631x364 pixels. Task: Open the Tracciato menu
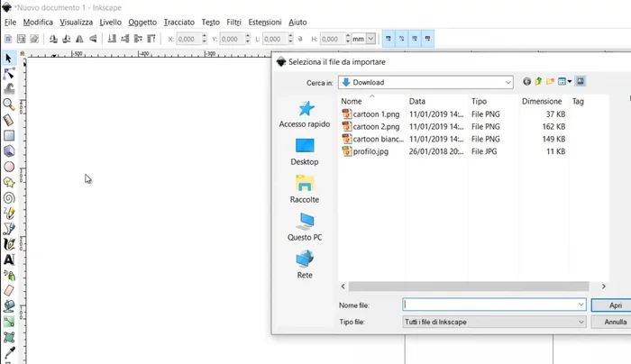(x=179, y=23)
